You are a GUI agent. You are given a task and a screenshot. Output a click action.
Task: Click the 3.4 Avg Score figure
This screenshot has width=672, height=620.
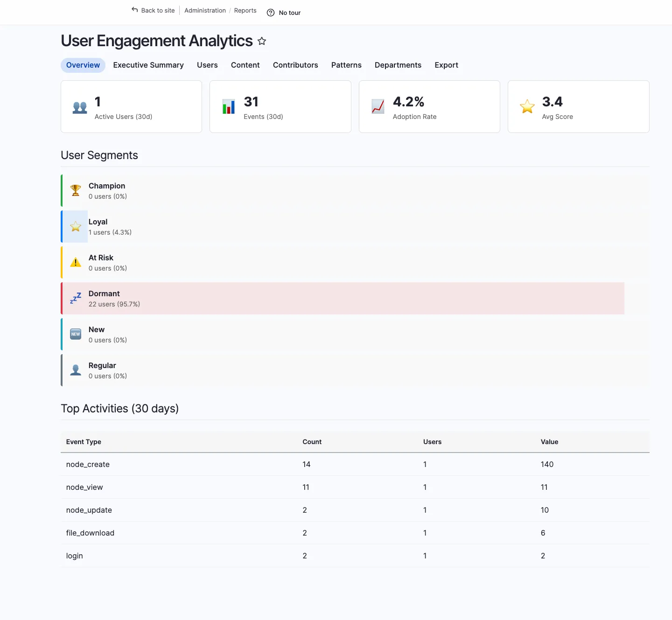point(552,102)
